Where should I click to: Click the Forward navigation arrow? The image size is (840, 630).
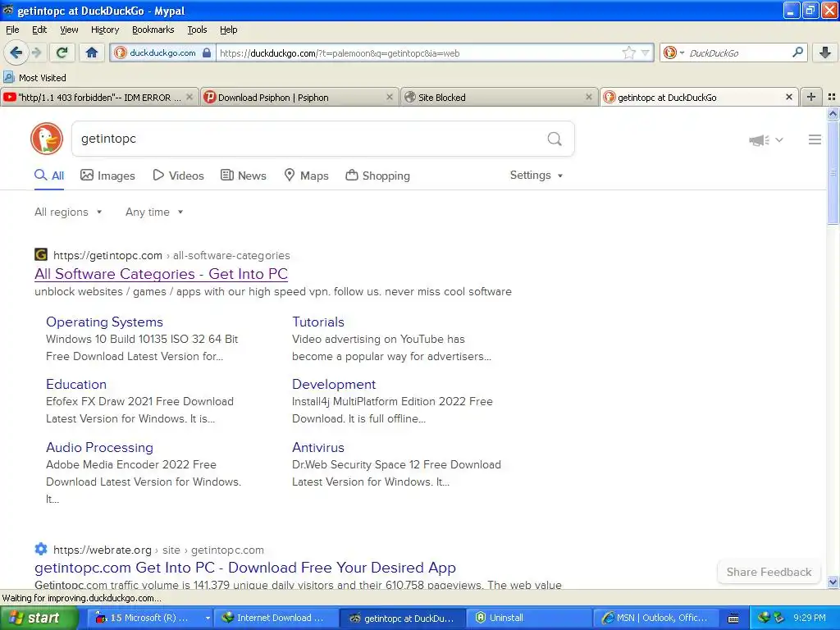coord(36,52)
